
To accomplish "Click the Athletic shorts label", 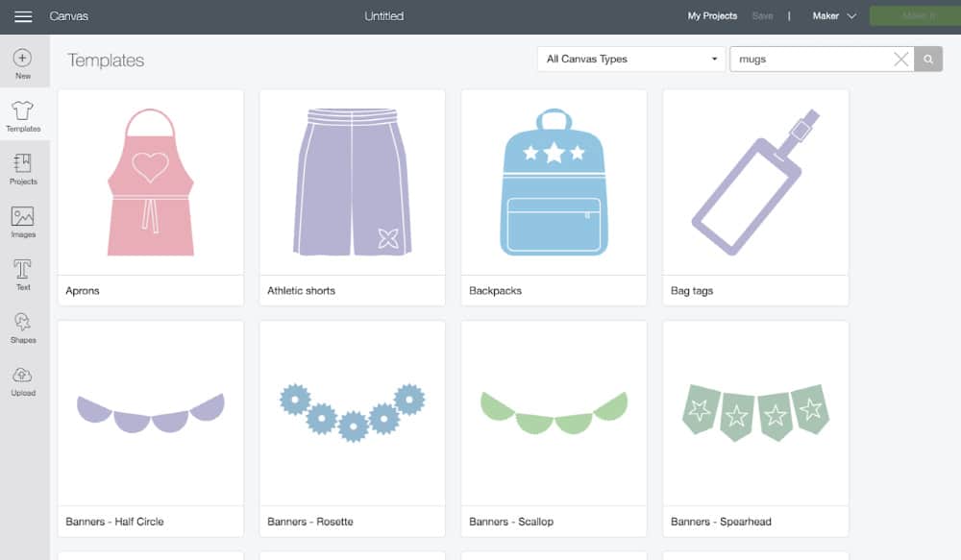I will 301,291.
